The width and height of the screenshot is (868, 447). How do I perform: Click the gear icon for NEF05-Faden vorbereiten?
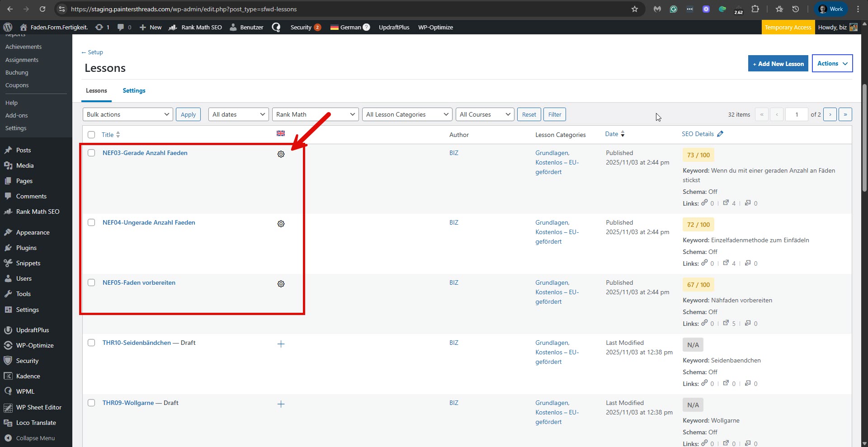click(281, 284)
